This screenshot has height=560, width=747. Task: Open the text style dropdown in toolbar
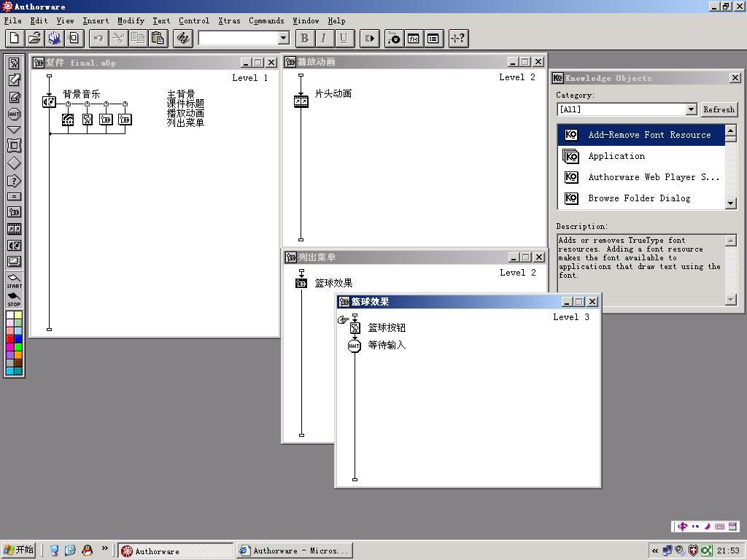284,38
